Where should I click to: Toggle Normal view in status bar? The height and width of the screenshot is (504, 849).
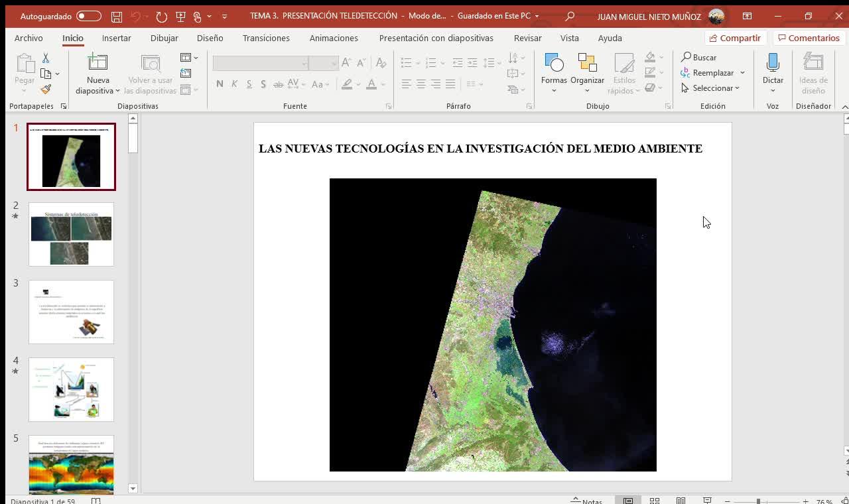pyautogui.click(x=628, y=501)
